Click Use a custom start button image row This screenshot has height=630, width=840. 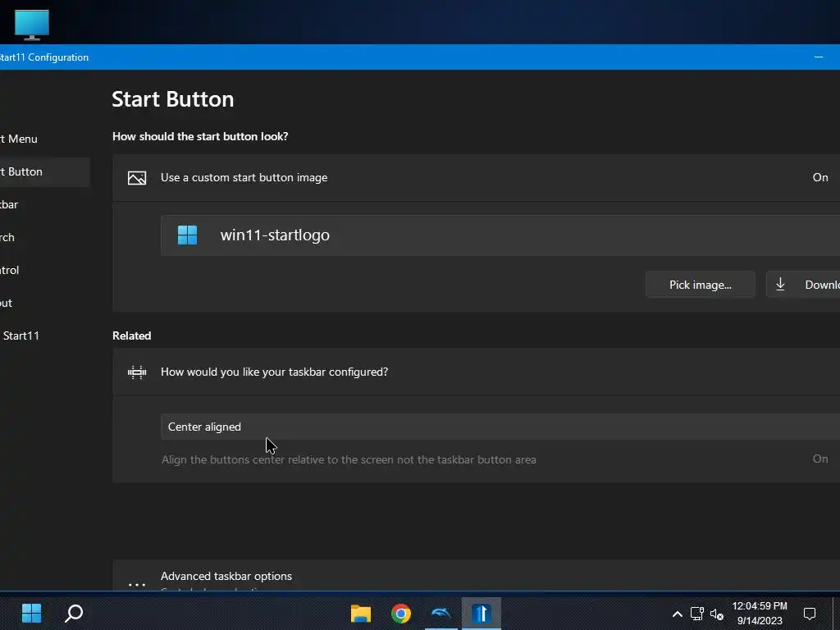[x=477, y=178]
